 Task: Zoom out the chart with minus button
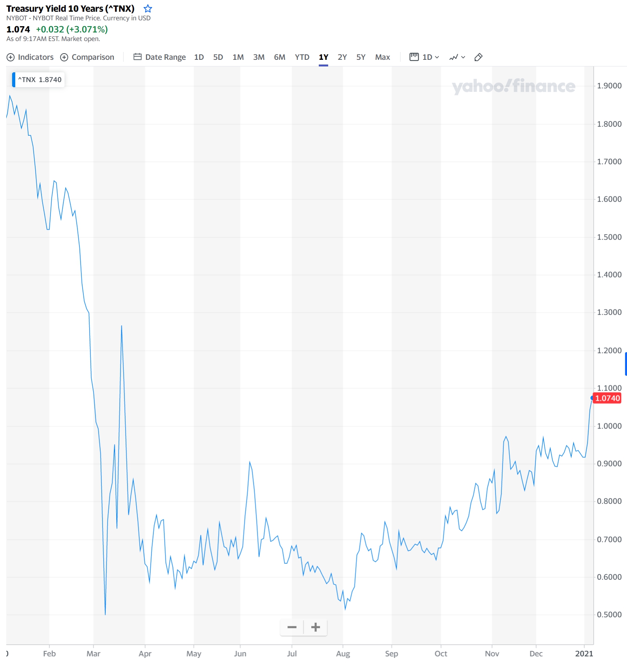click(292, 627)
